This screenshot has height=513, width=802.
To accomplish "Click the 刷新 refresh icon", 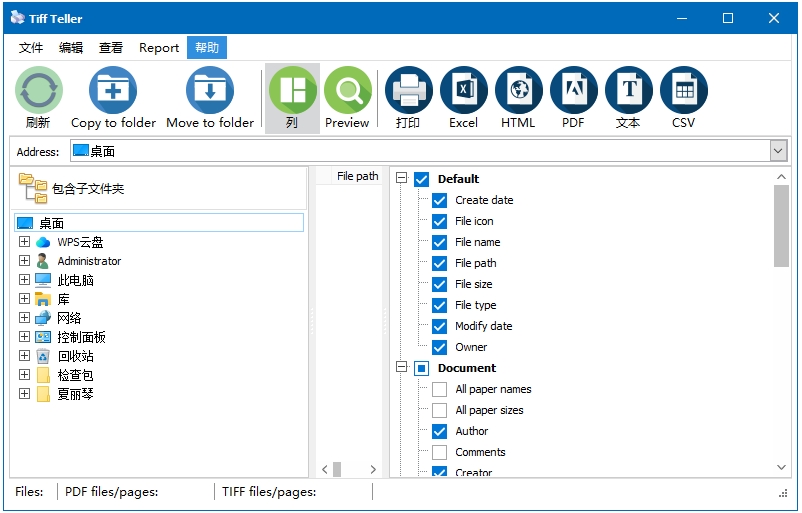I will coord(39,91).
